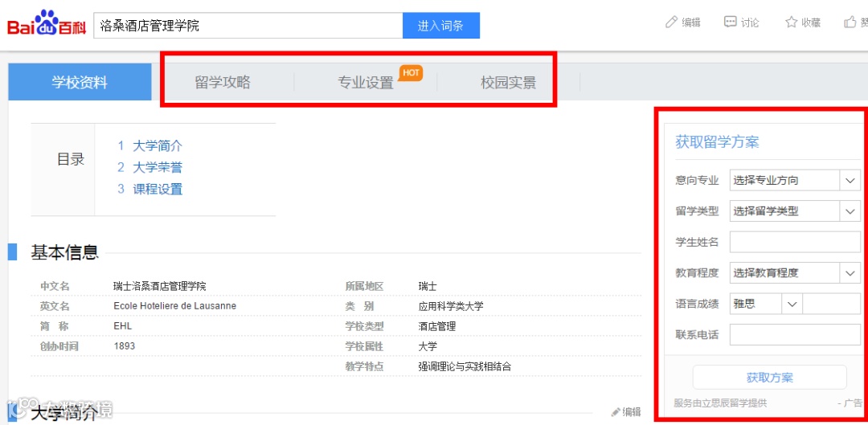Click the 强调理论与实践相结合 value

[x=465, y=366]
